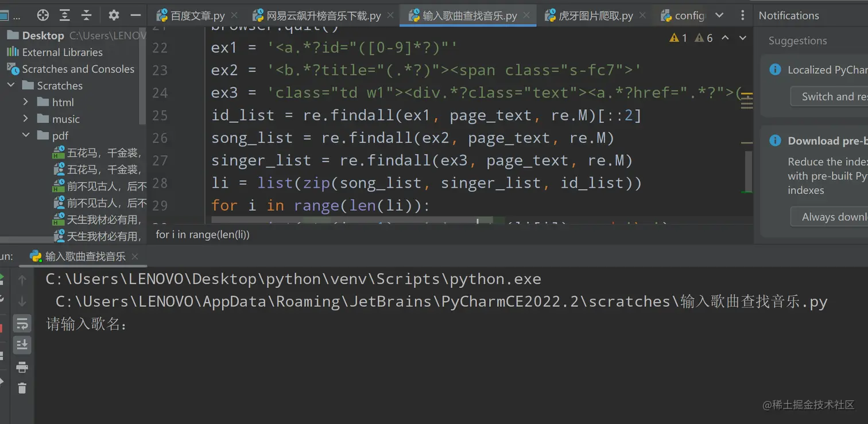The image size is (868, 424).
Task: Toggle Scroll to End in Run console
Action: pos(22,345)
